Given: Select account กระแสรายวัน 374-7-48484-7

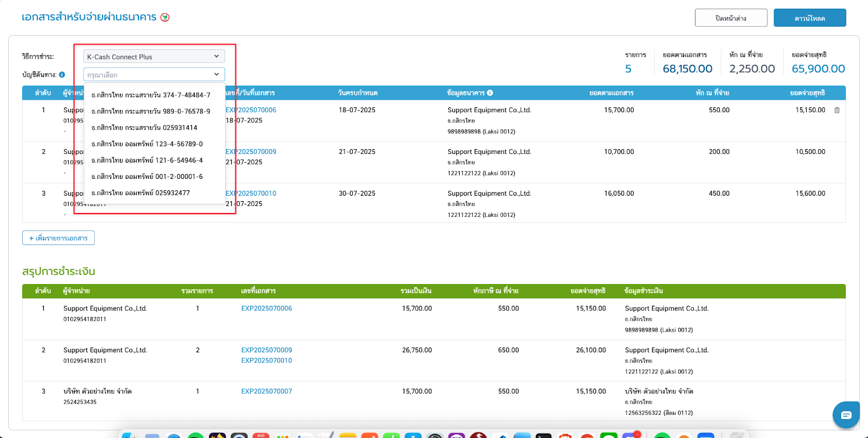Looking at the screenshot, I should click(151, 95).
